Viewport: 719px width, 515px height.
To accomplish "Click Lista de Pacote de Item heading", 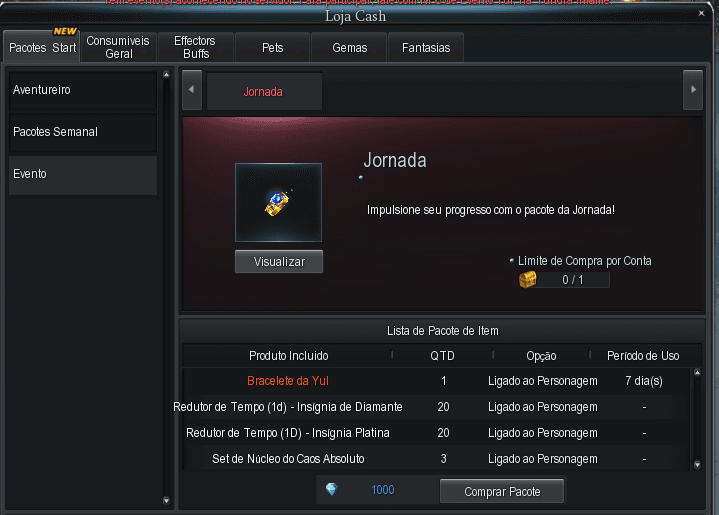I will (x=442, y=331).
